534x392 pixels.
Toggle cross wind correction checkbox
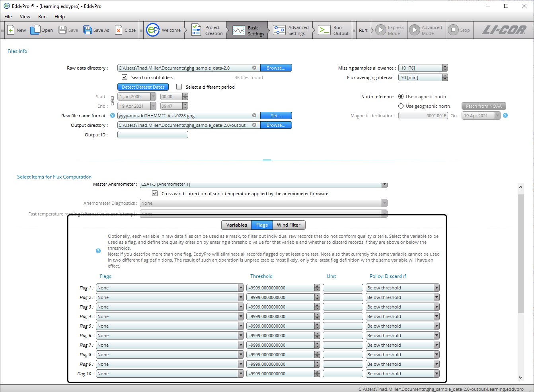click(x=155, y=193)
